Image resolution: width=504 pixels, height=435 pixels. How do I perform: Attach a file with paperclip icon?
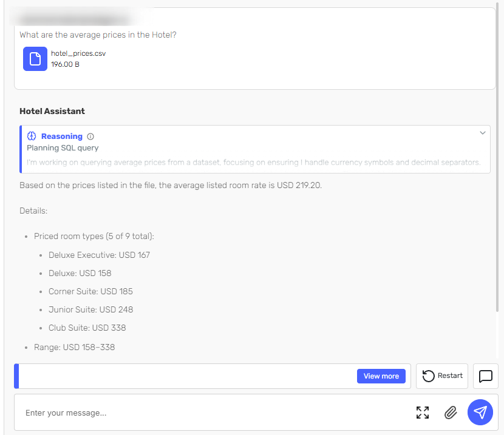tap(451, 413)
